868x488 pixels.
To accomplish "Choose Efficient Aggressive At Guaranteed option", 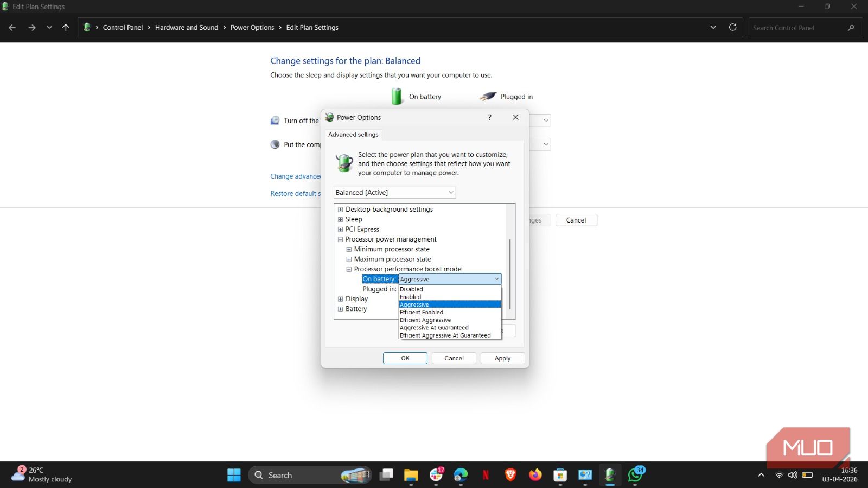I will point(450,335).
